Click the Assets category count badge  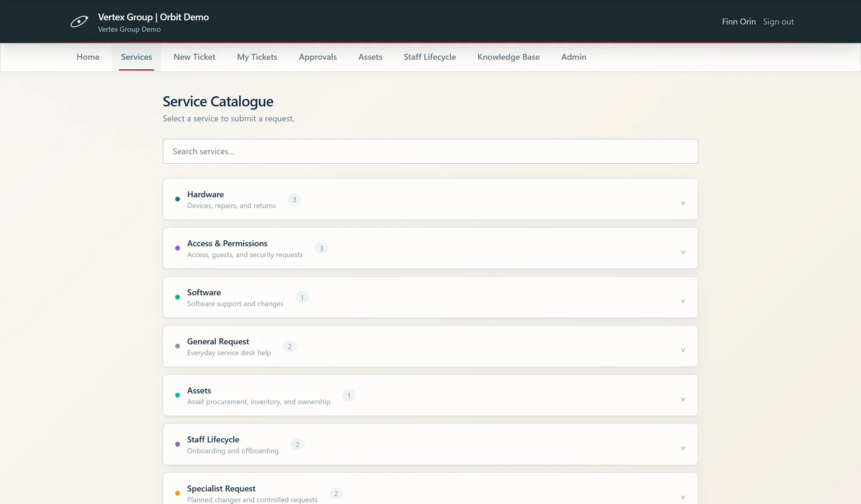(x=349, y=395)
